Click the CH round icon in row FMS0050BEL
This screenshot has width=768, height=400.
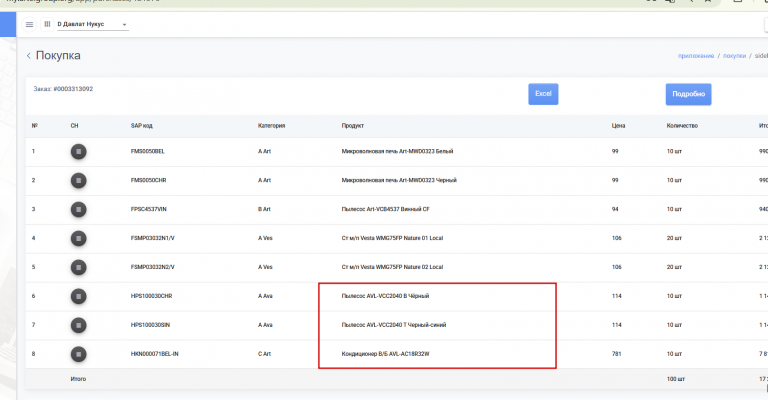coord(78,151)
